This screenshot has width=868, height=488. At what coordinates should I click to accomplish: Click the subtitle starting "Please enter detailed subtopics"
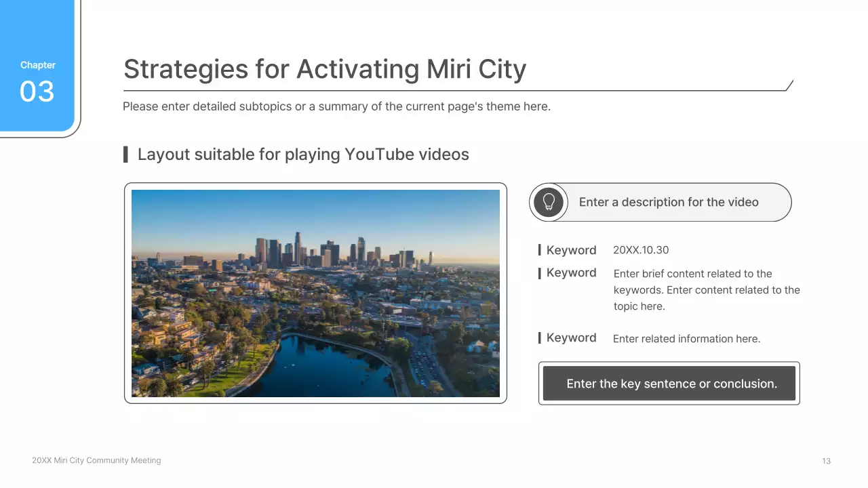pos(336,106)
